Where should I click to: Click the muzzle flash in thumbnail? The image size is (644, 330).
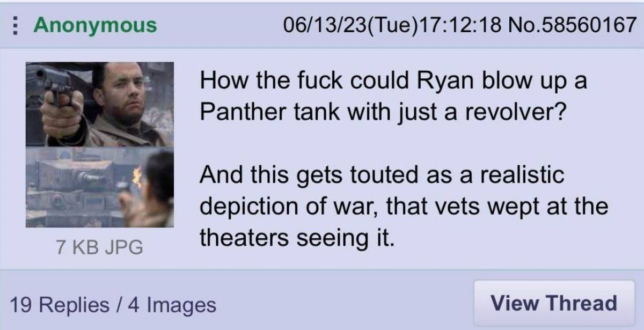137,177
